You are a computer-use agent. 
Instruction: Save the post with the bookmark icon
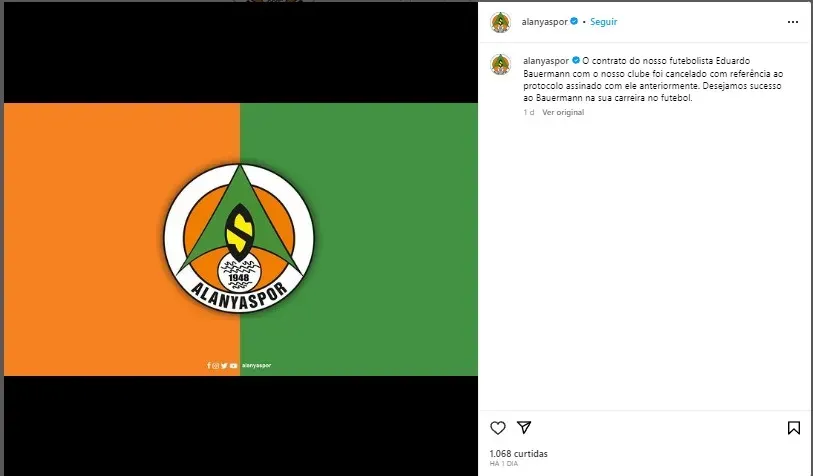tap(793, 428)
